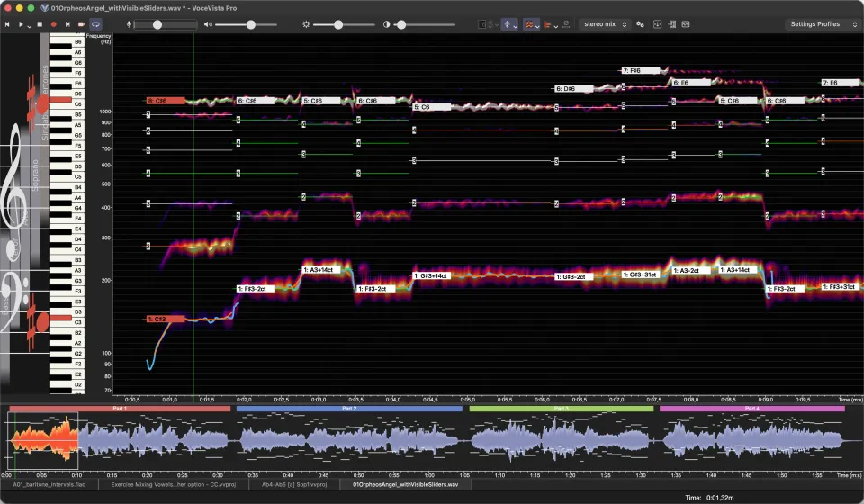
Task: Select the 7: F#6 overtone label
Action: [641, 70]
